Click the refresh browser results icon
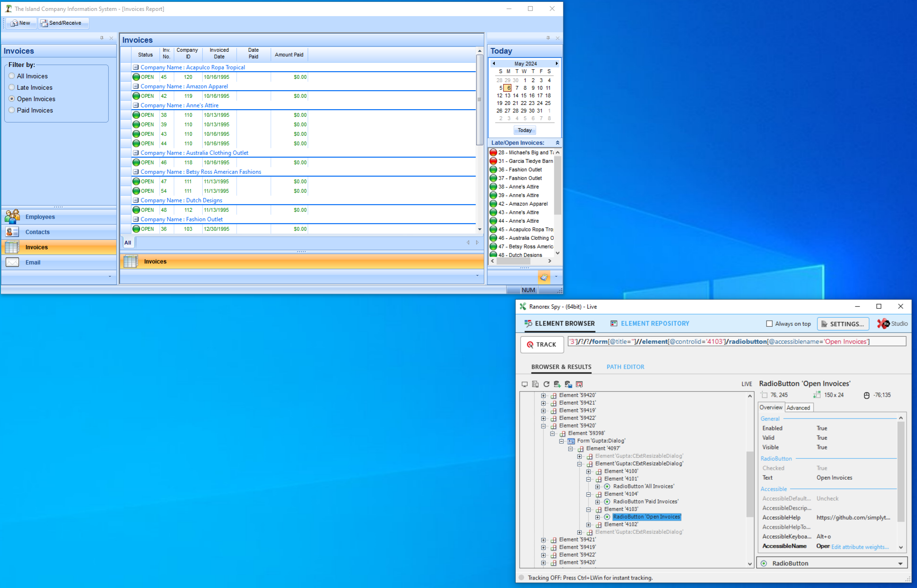 point(546,384)
